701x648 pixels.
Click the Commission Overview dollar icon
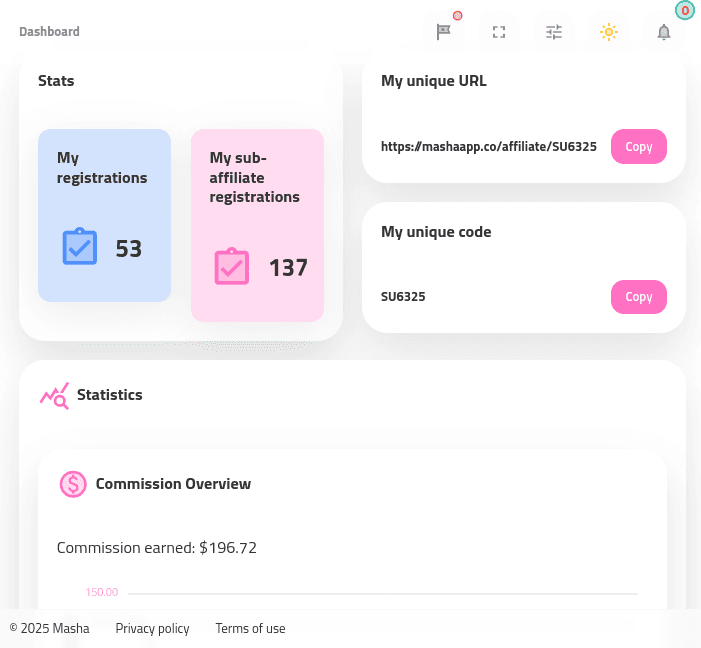[73, 484]
